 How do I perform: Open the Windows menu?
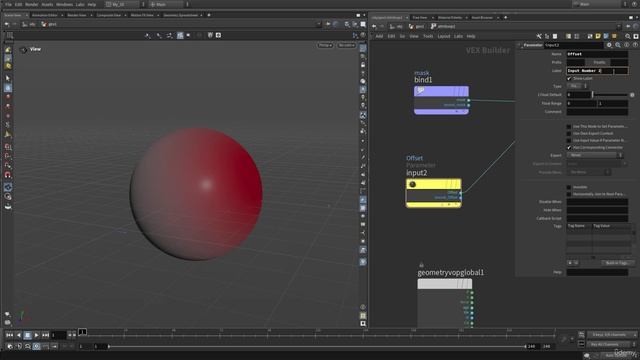(x=64, y=4)
